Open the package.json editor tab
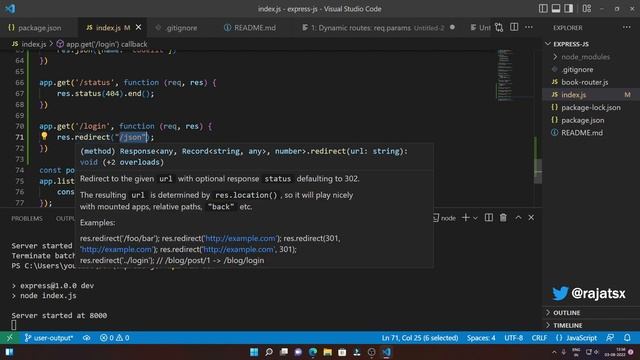 [35, 28]
